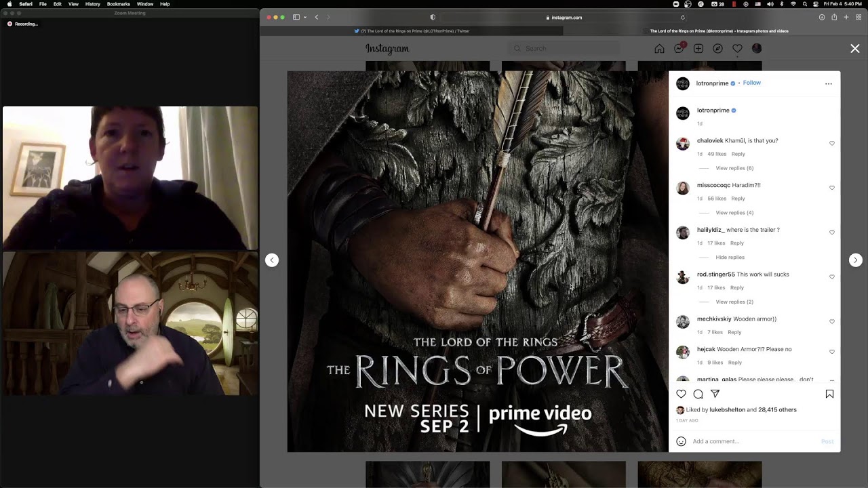Image resolution: width=868 pixels, height=488 pixels.
Task: Expand View replies (4) under misscocoqc
Action: (x=734, y=213)
